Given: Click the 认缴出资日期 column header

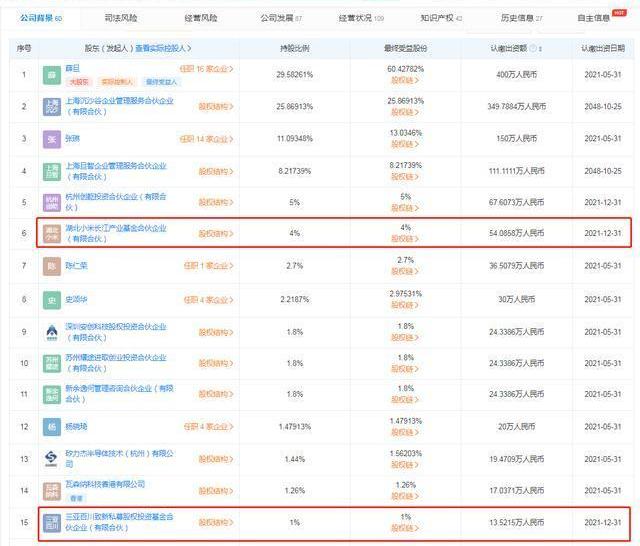Looking at the screenshot, I should click(x=603, y=49).
